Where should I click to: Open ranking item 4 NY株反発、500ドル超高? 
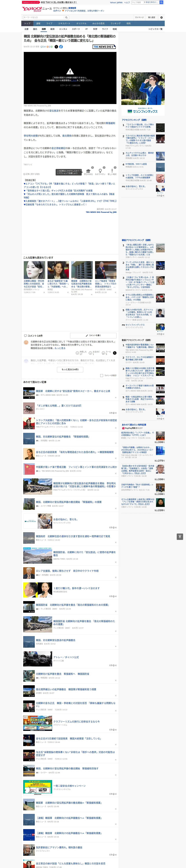point(136,164)
